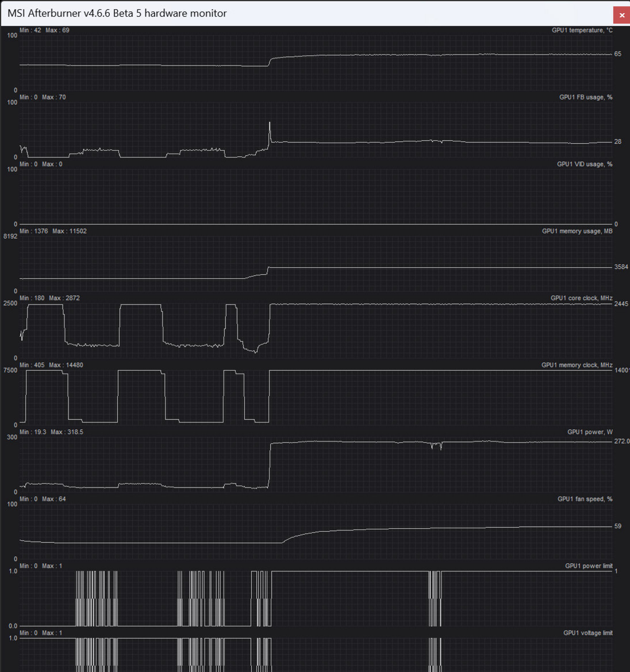Click the 'Min : 19.3 Max : 318.5' power stats
The image size is (630, 672).
(x=51, y=432)
